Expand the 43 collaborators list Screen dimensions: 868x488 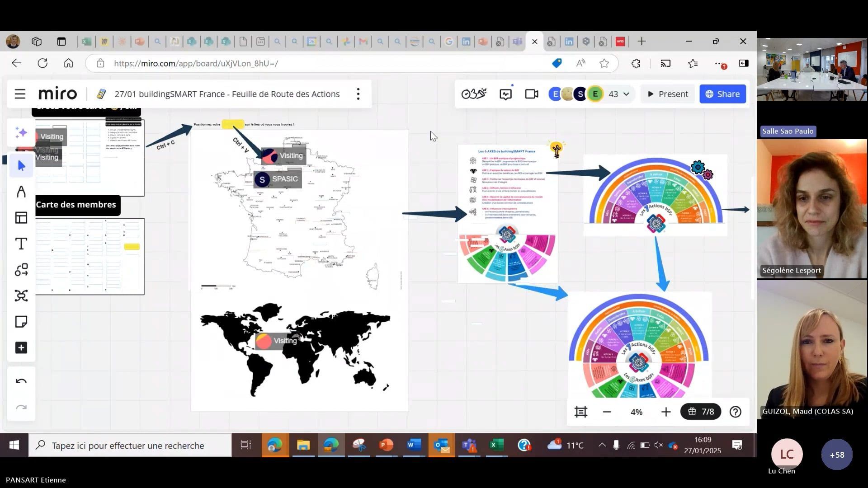point(618,94)
